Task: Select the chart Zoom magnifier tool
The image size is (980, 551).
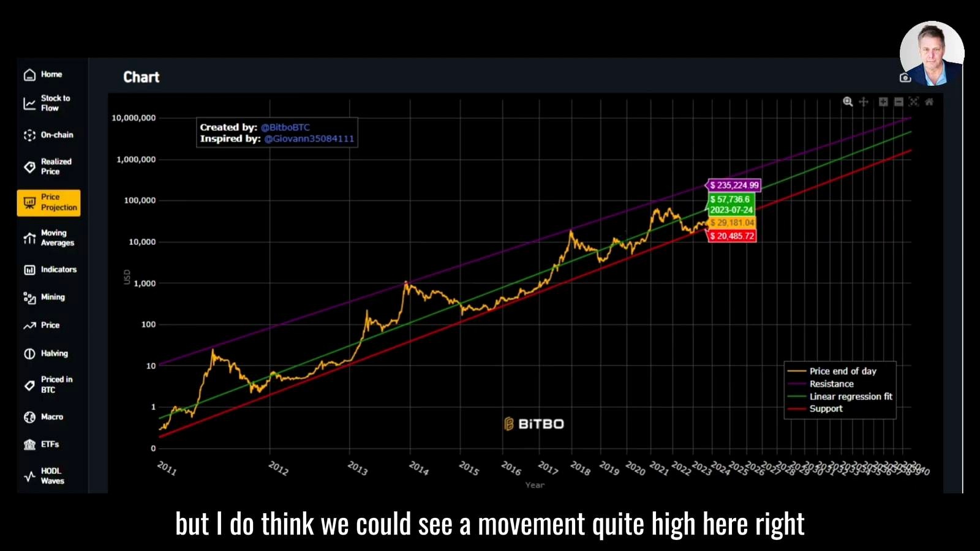Action: 848,102
